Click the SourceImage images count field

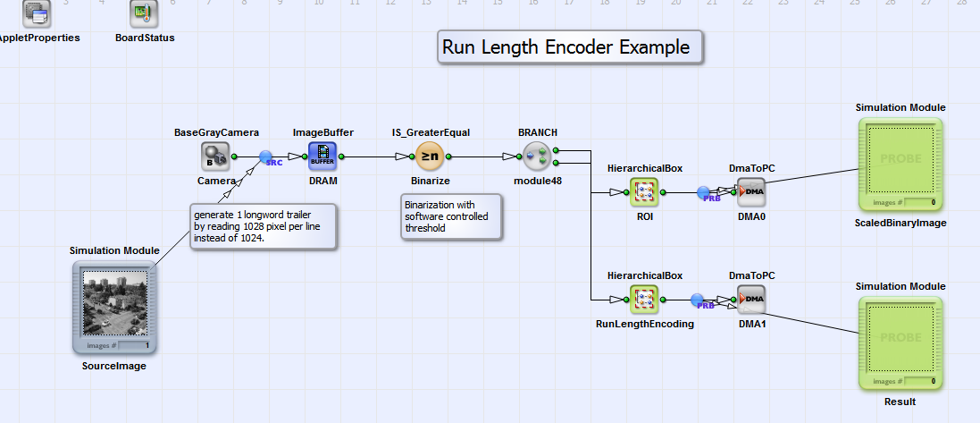pos(134,345)
